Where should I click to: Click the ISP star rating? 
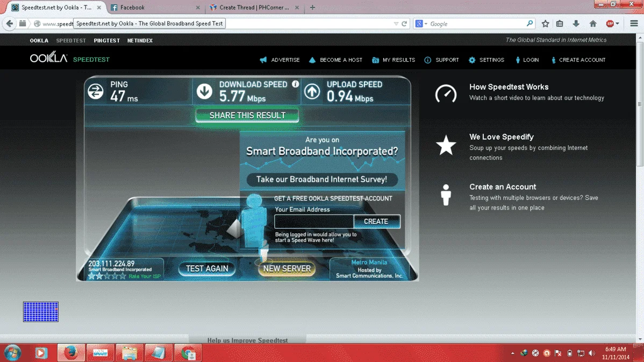pos(107,276)
